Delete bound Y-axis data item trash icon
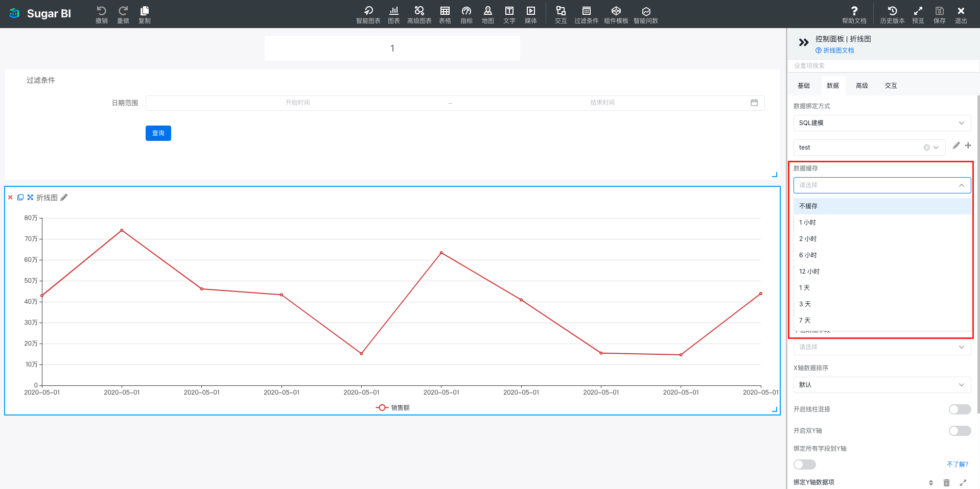Viewport: 980px width, 489px height. tap(946, 482)
